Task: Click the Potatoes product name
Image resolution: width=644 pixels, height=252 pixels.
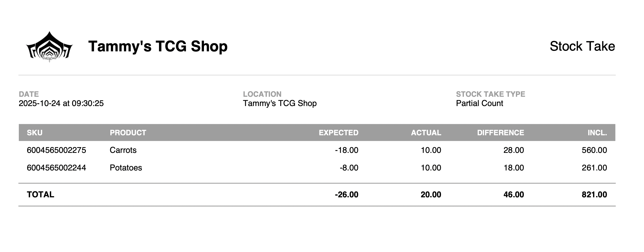Action: (x=126, y=168)
